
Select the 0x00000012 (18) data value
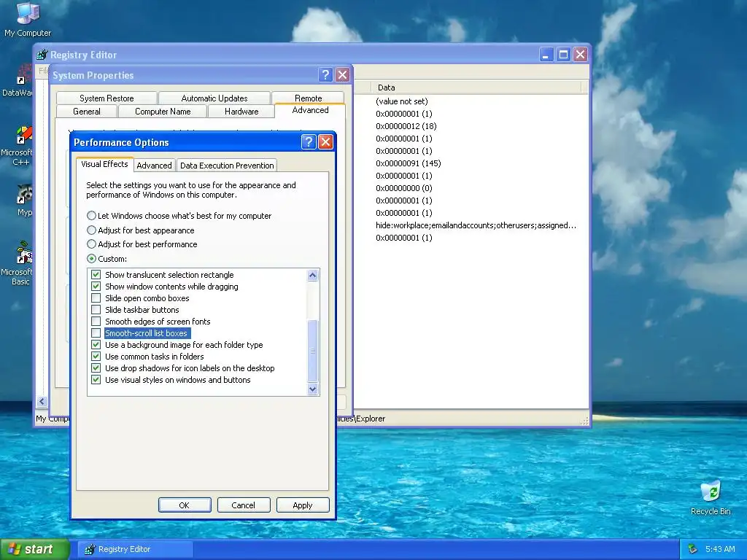(406, 125)
